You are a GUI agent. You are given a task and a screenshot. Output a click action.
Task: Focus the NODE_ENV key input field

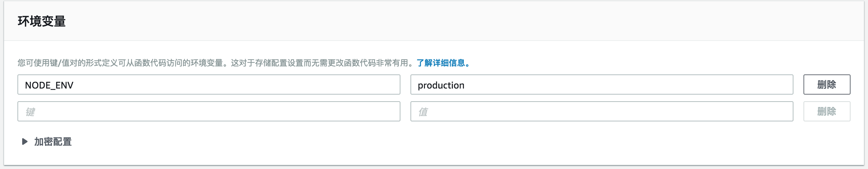pyautogui.click(x=209, y=85)
